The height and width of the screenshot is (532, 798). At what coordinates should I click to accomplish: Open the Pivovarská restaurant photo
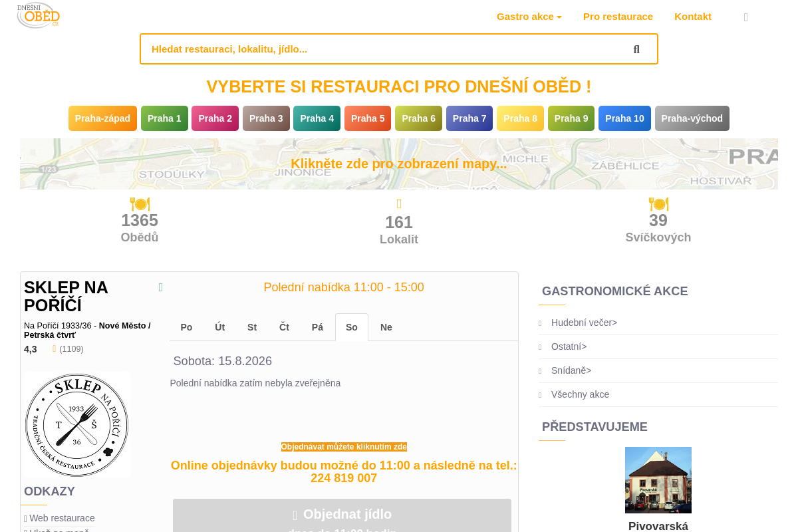coord(658,480)
